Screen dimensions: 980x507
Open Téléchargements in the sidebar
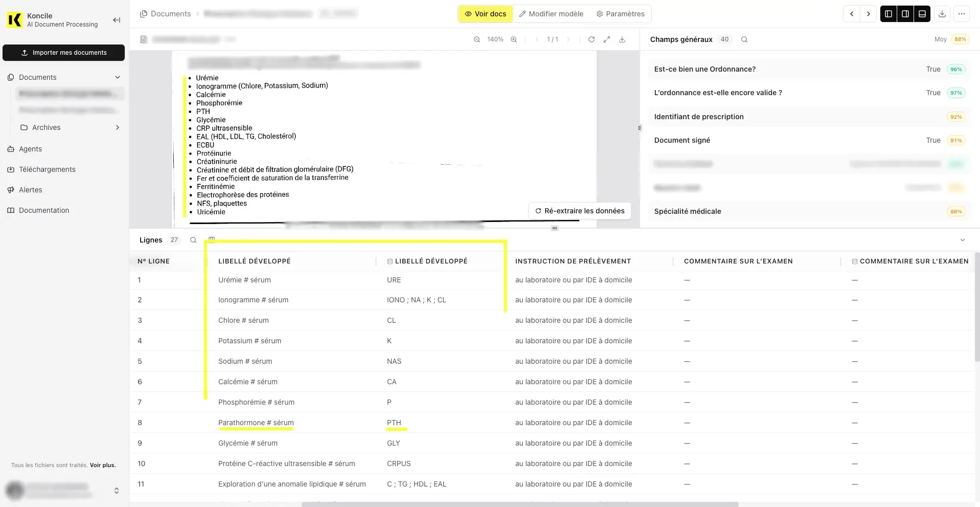pos(47,169)
